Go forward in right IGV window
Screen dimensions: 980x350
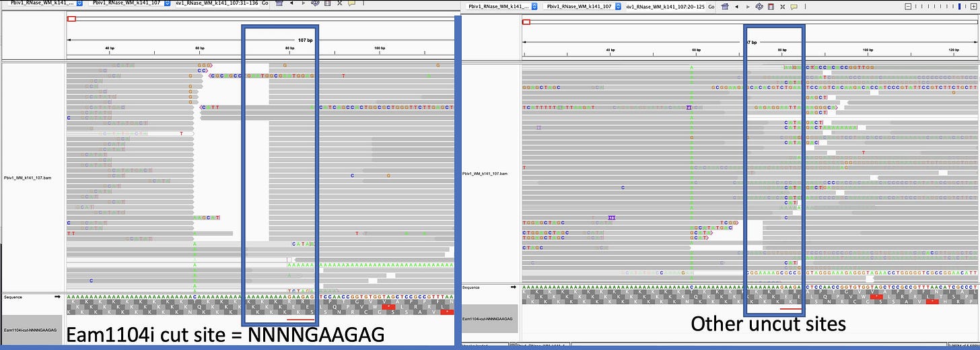tap(748, 6)
